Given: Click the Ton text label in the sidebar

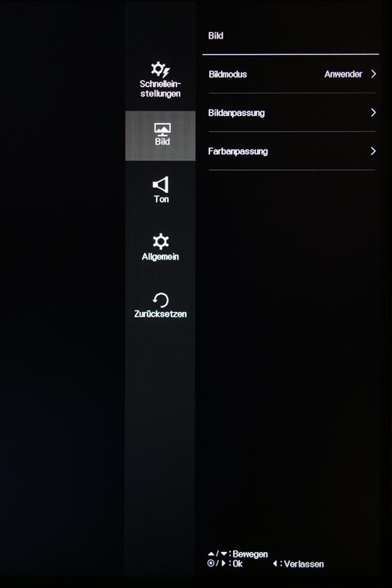Looking at the screenshot, I should [162, 199].
